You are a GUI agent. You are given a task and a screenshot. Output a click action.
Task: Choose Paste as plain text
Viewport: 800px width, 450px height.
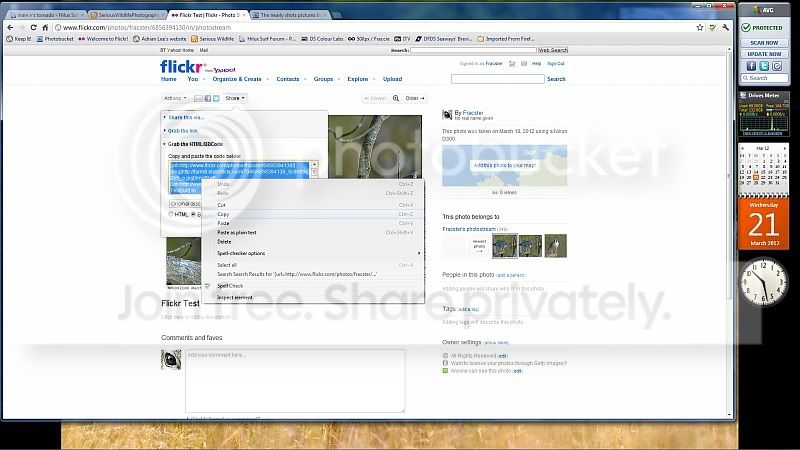click(x=313, y=233)
